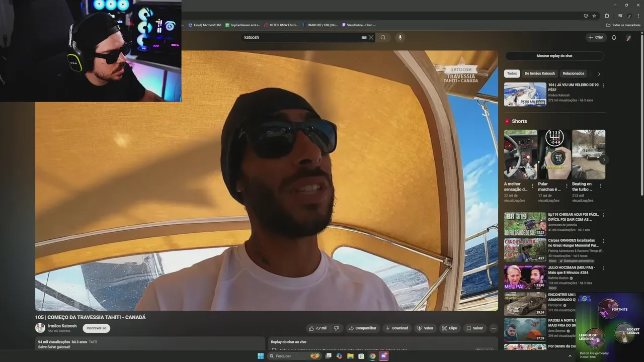Open options for 'Pular marchas' short
This screenshot has width=644, height=362.
click(x=567, y=186)
